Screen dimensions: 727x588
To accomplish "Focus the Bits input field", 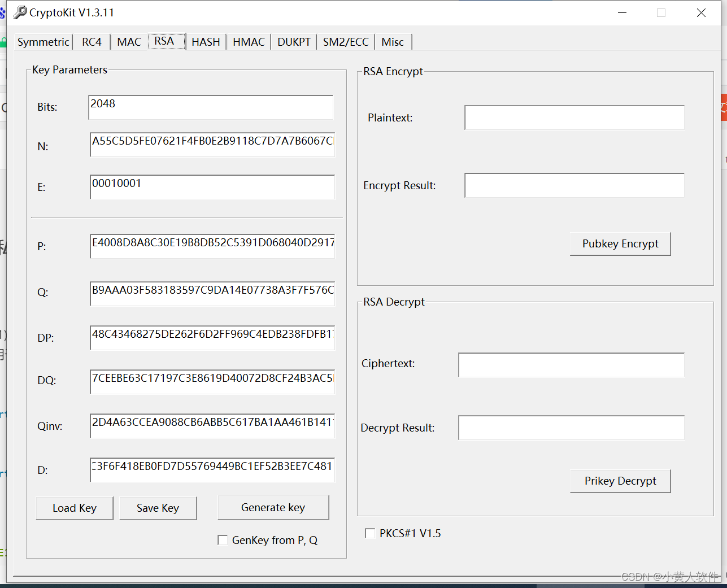I will pos(211,107).
